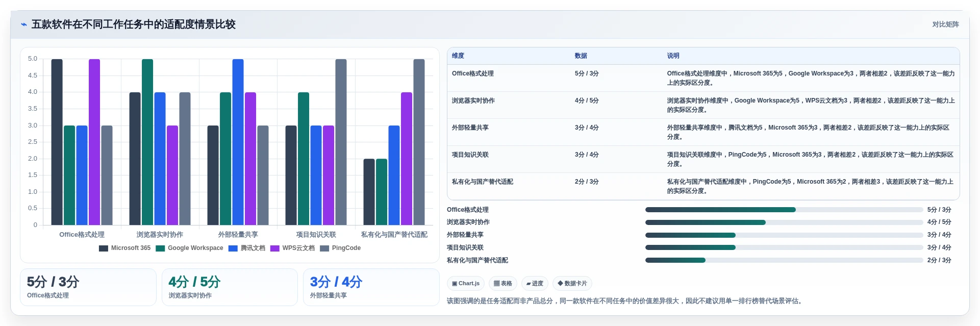Click the PingCode bar under 私有化与国产替代适配
This screenshot has height=326, width=980.
(419, 142)
